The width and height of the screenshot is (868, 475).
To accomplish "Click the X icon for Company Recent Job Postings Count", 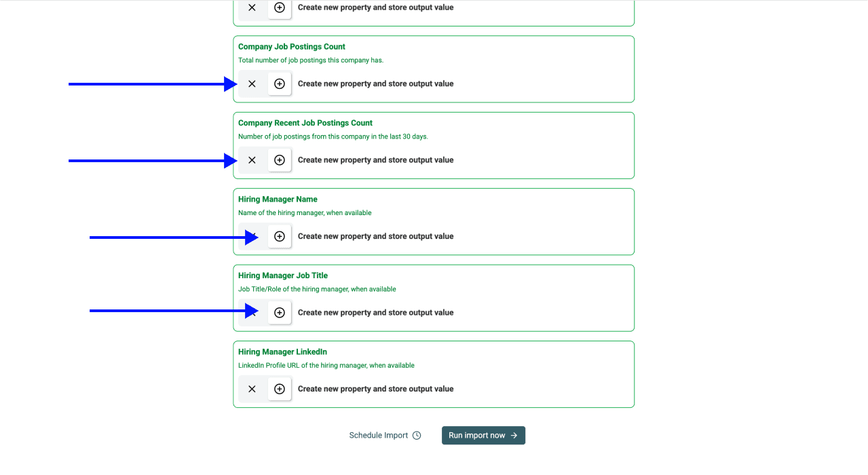I will 252,160.
